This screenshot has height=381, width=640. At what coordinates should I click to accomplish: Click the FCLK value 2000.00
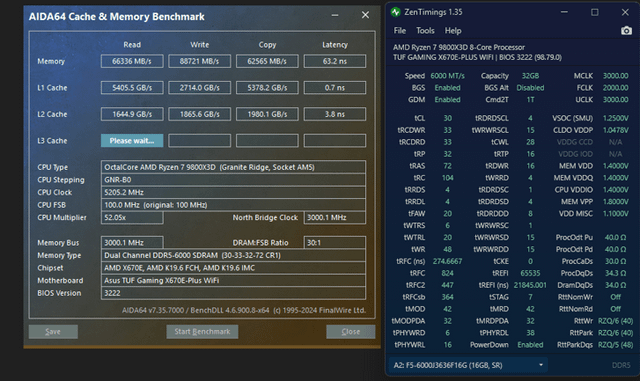pyautogui.click(x=616, y=88)
